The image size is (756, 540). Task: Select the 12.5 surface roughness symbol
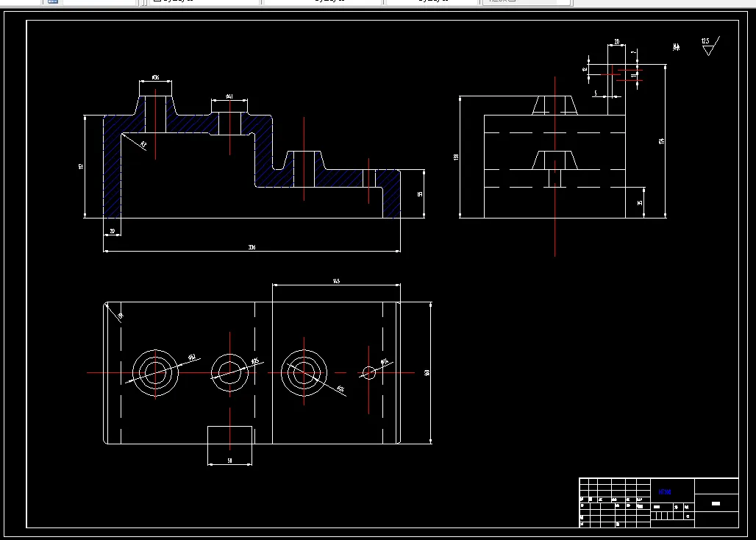(710, 46)
